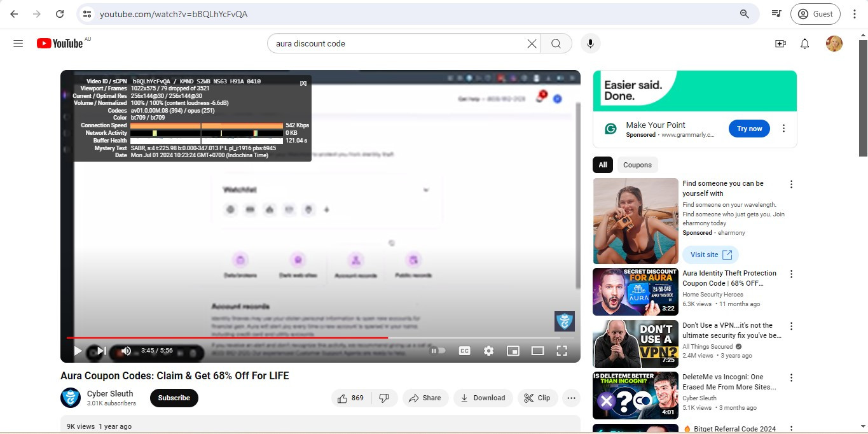Open options for Aura Identity Theft video

[x=791, y=274]
